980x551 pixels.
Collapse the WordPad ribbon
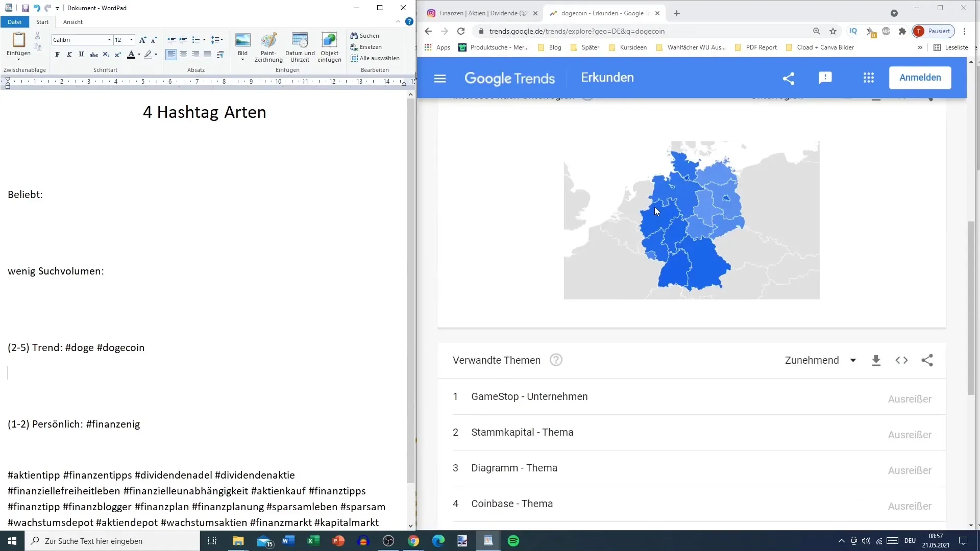click(x=398, y=21)
